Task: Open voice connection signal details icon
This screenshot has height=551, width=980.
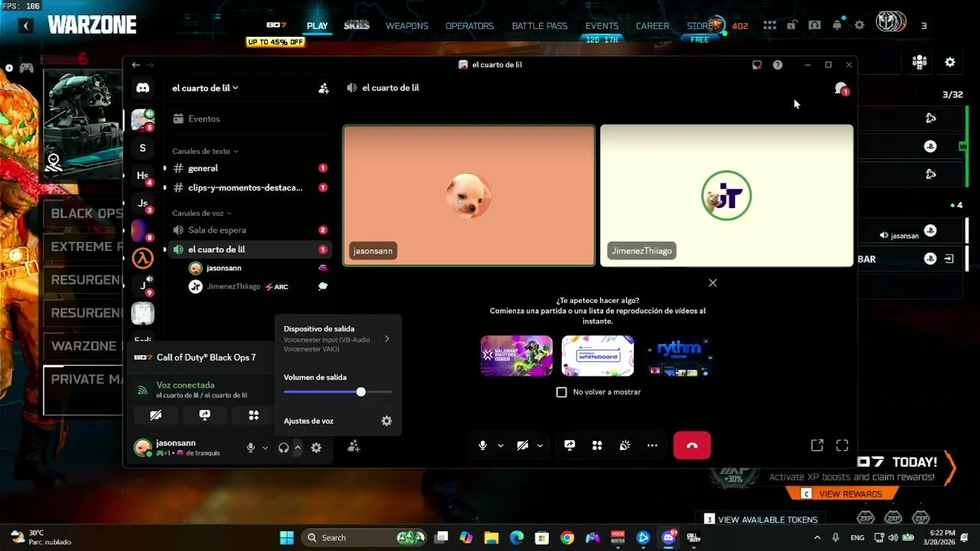Action: 142,390
